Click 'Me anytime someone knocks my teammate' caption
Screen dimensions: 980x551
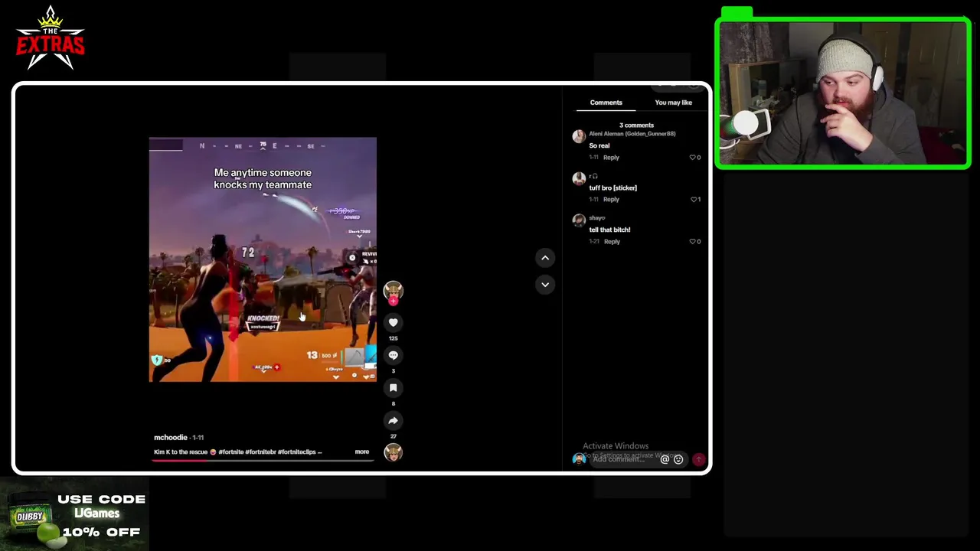point(263,178)
